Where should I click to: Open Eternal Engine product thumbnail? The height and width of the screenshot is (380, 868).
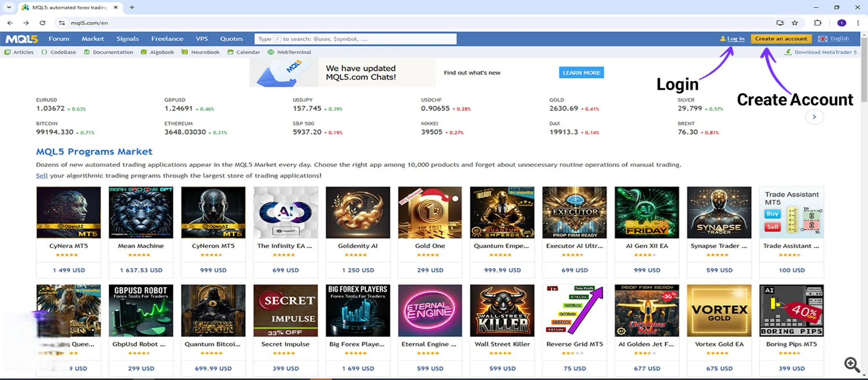430,310
